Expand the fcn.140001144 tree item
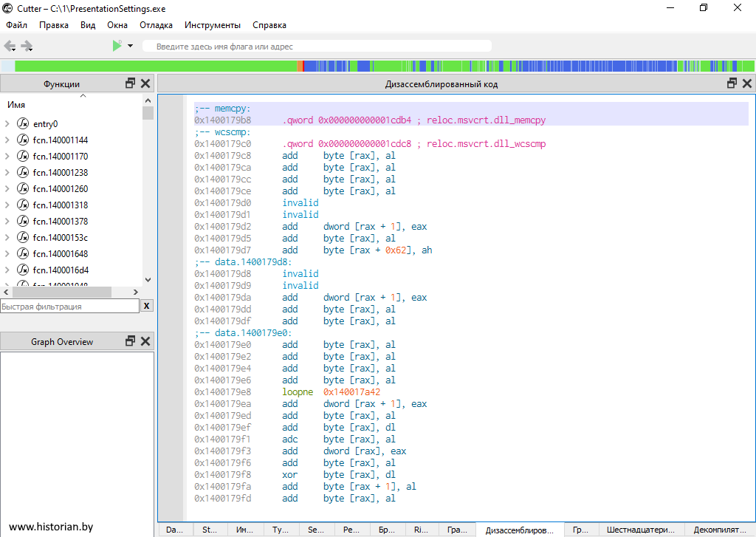The image size is (756, 537). point(7,140)
